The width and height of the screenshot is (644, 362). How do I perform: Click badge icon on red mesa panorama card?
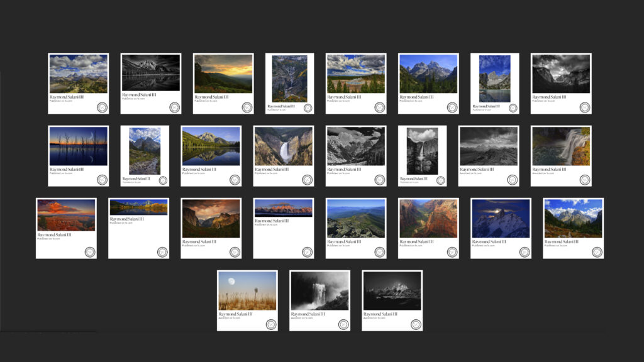coord(307,252)
